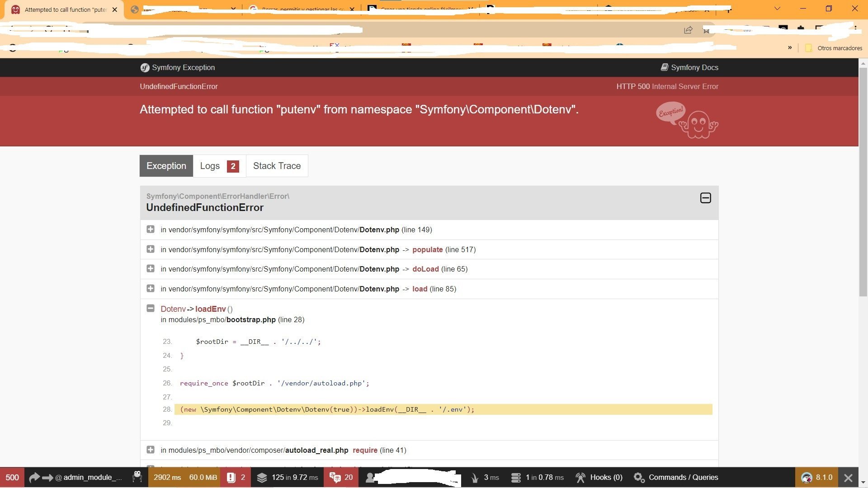
Task: Collapse the UndefinedFunctionError exception block
Action: 705,198
